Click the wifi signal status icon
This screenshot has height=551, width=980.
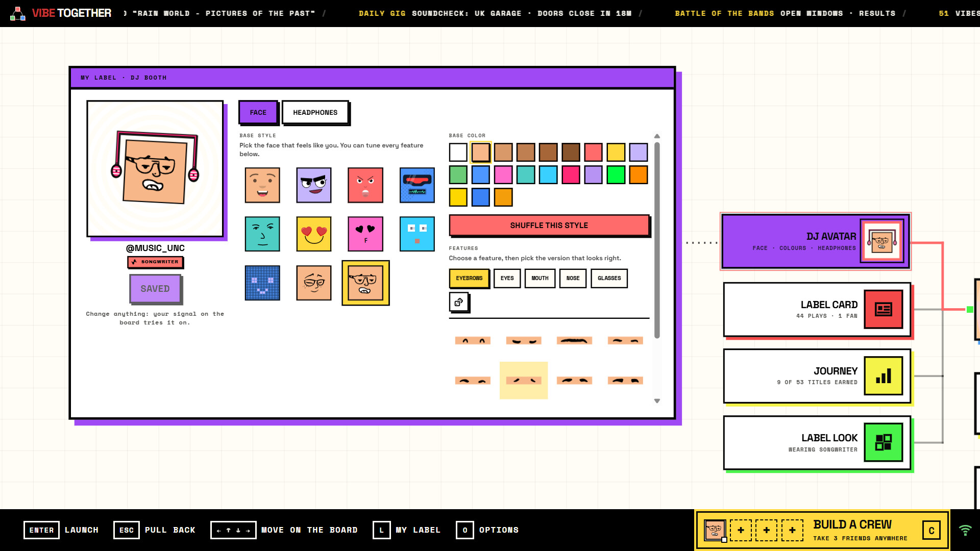(x=965, y=530)
